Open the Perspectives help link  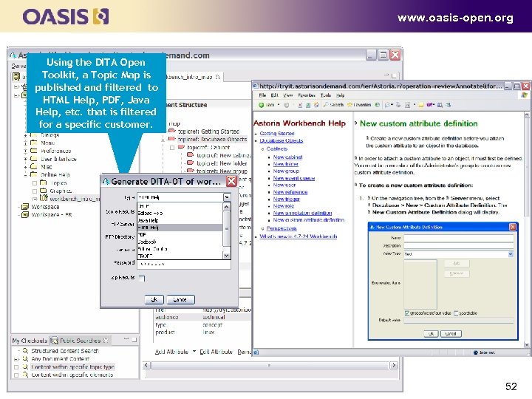pyautogui.click(x=282, y=228)
